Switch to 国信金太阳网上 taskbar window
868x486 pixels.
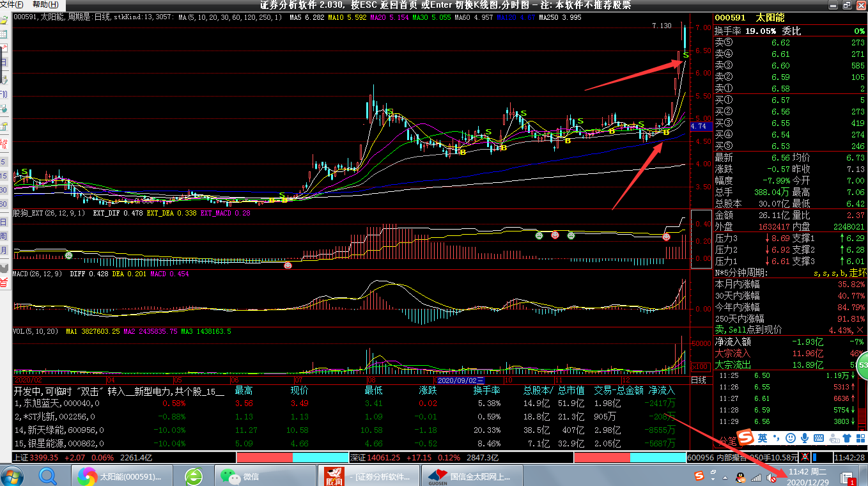(x=472, y=476)
